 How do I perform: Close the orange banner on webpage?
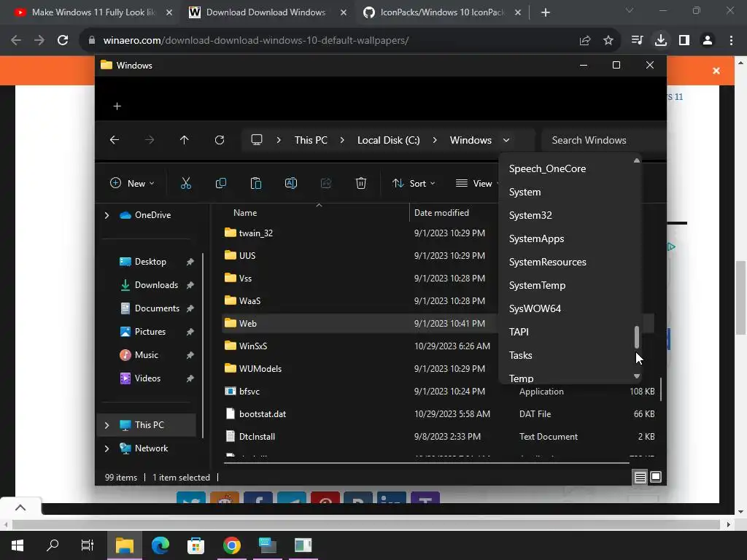coord(716,71)
